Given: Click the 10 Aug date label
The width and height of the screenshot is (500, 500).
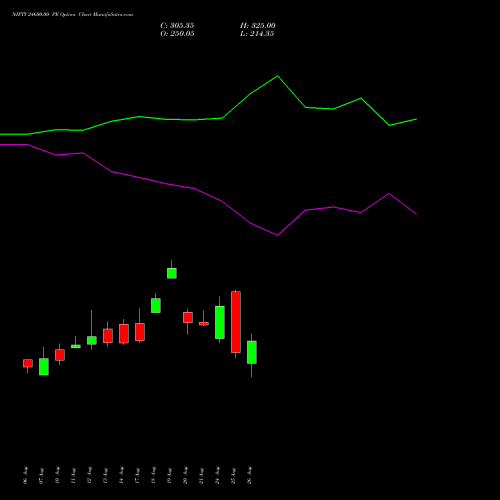Looking at the screenshot, I should click(58, 475).
